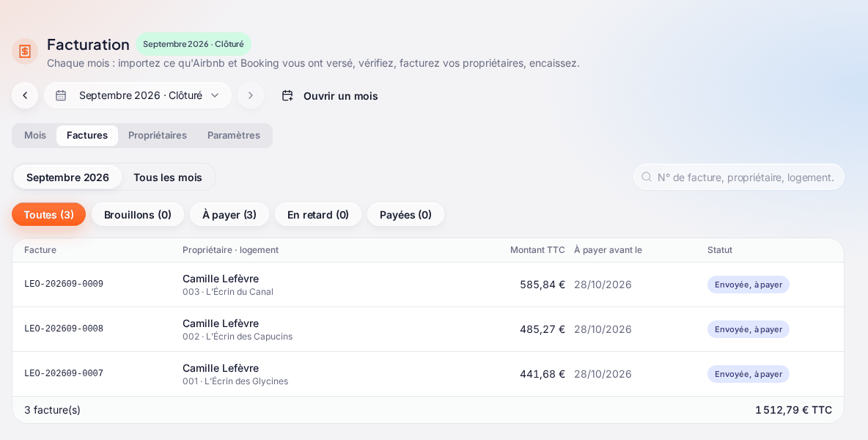Image resolution: width=868 pixels, height=440 pixels.
Task: Click due date on LEO-202609-0009 row
Action: [603, 285]
